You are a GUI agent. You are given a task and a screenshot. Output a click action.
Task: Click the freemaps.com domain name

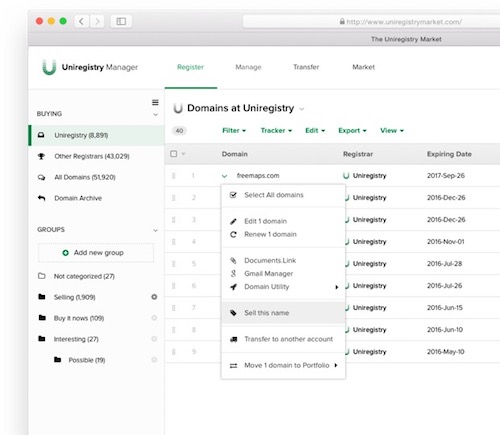coord(258,176)
